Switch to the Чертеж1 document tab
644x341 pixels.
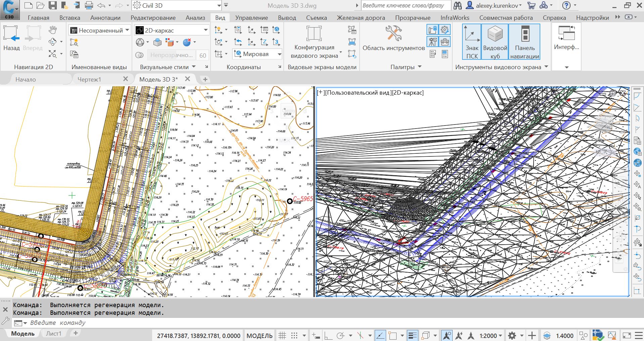(89, 80)
